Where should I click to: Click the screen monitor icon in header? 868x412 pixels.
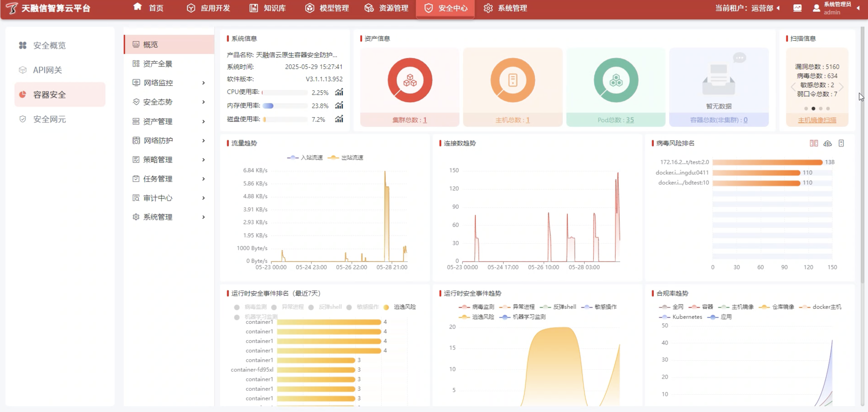(797, 8)
